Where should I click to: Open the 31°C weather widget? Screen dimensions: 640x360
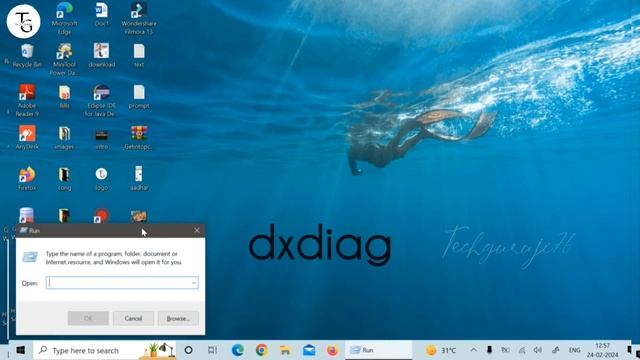coord(441,350)
